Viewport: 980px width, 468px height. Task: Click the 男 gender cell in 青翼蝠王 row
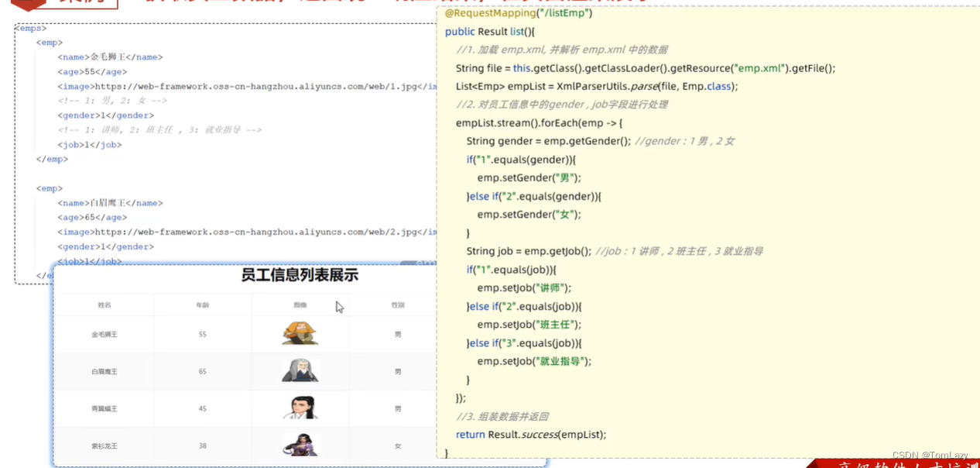coord(398,409)
